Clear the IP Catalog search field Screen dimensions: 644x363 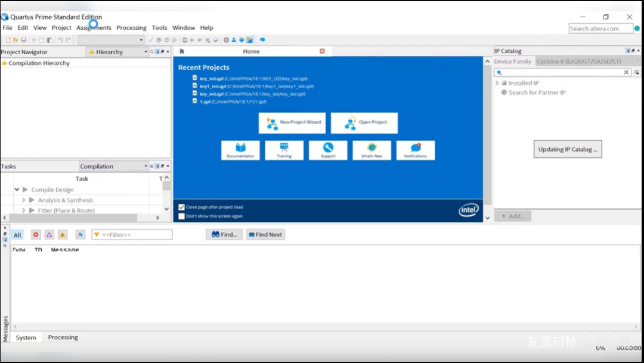point(626,72)
